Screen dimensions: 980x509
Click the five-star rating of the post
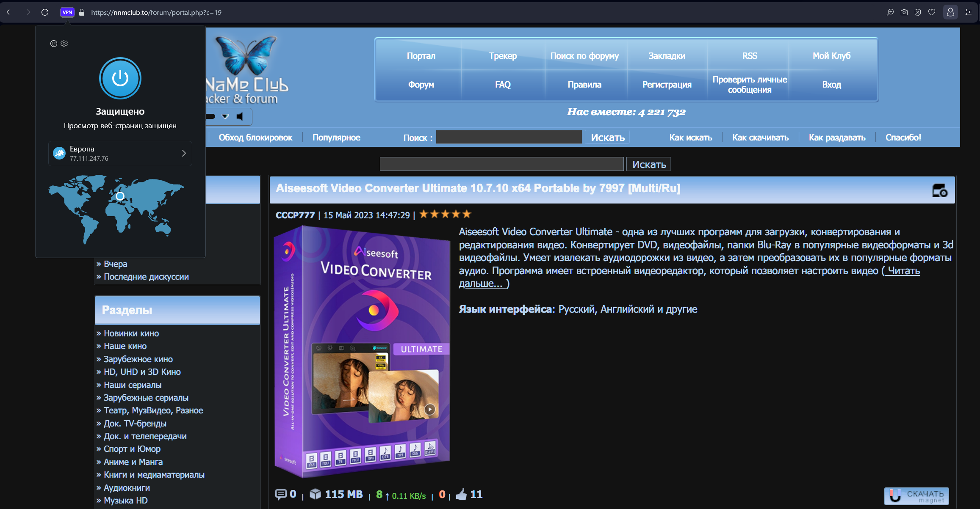tap(445, 214)
